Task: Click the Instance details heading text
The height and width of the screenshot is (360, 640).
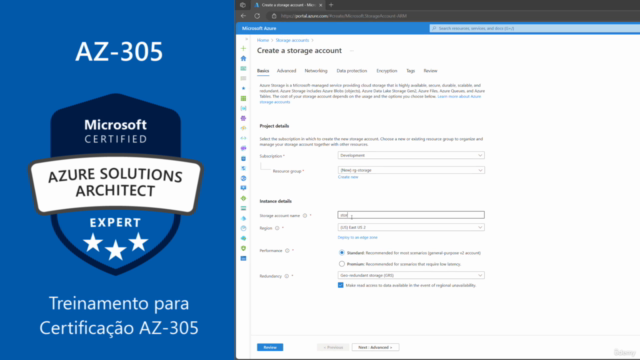Action: click(276, 201)
